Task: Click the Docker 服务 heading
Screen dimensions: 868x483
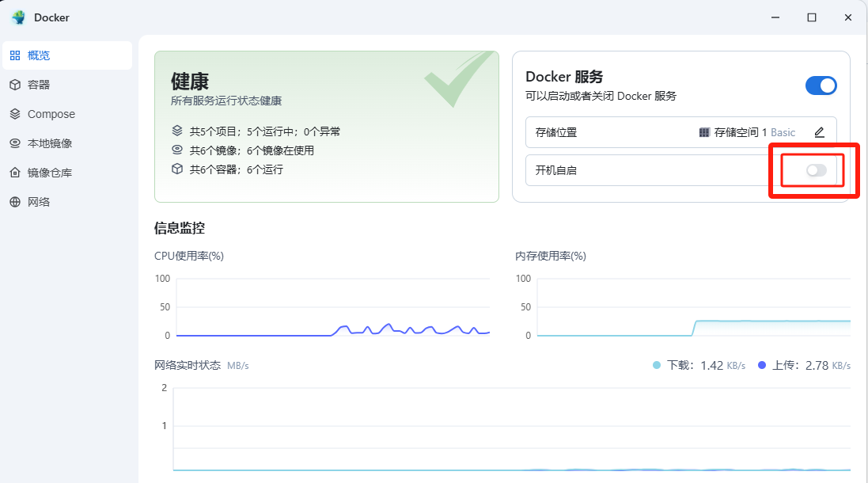Action: coord(564,77)
